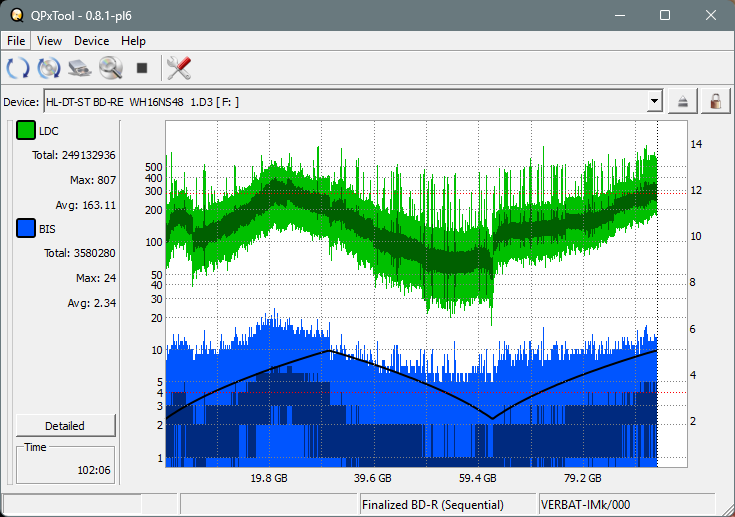Open the View menu

tap(49, 41)
